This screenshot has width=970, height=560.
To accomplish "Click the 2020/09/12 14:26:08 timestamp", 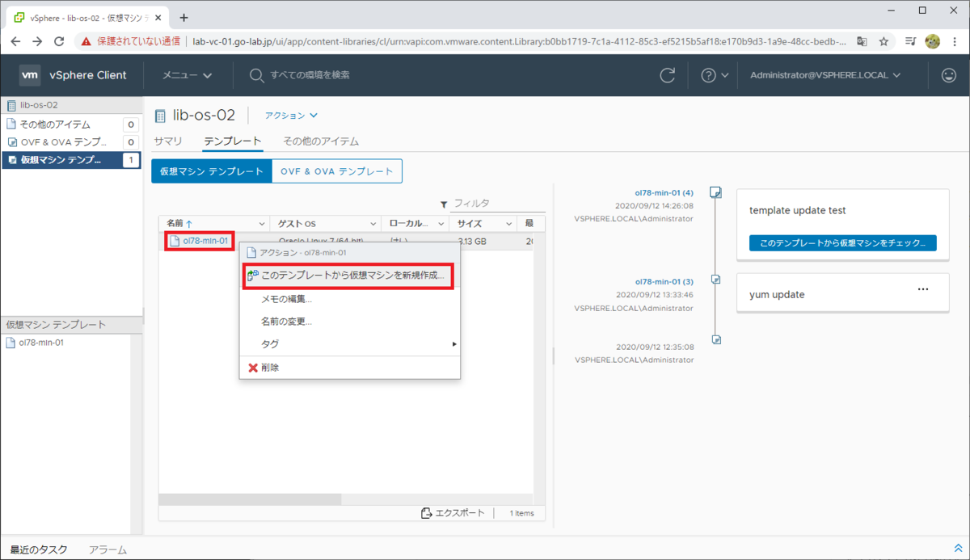I will [654, 205].
